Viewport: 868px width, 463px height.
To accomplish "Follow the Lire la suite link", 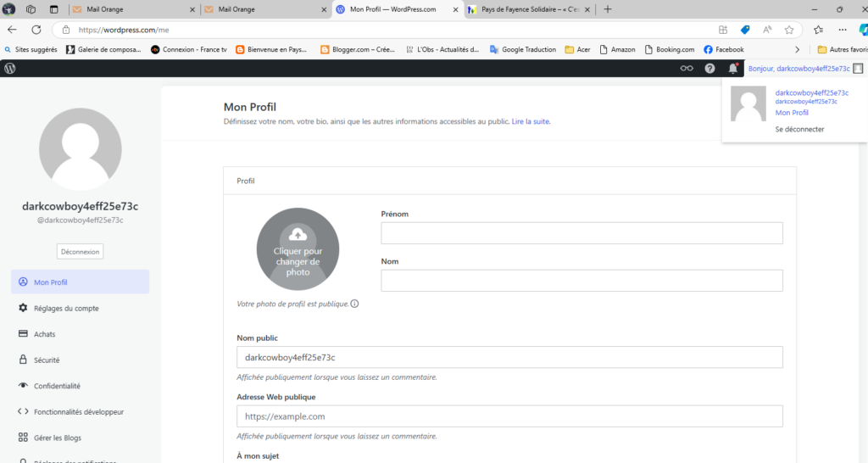I will click(x=531, y=122).
